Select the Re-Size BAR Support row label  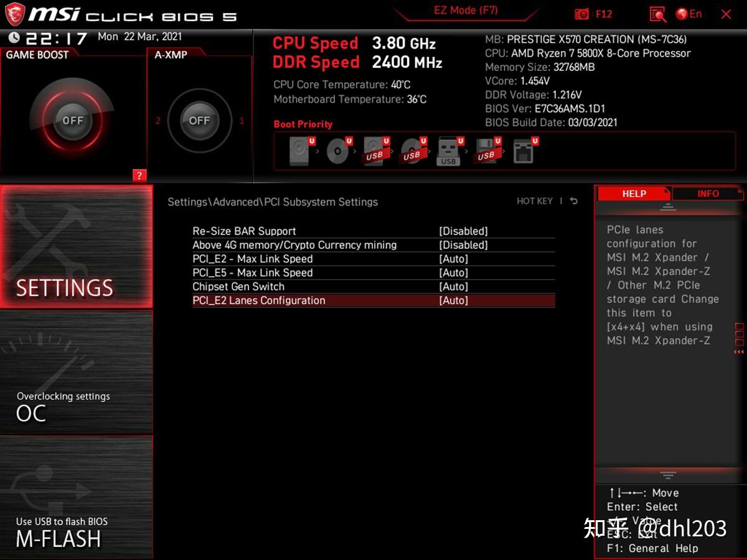(x=244, y=231)
